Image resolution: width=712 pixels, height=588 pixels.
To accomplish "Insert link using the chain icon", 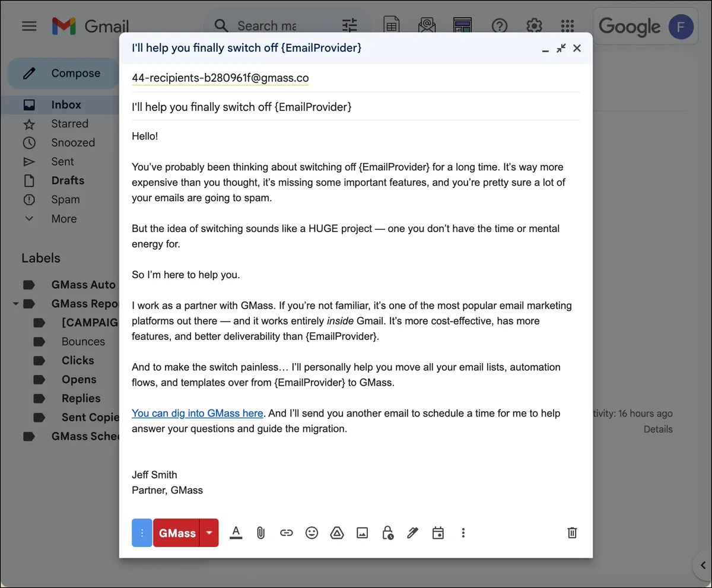I will click(x=287, y=533).
